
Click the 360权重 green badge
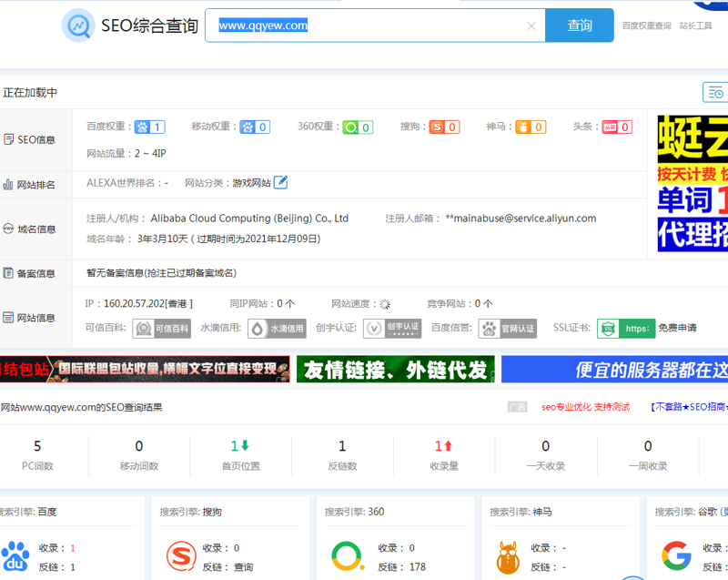click(358, 127)
